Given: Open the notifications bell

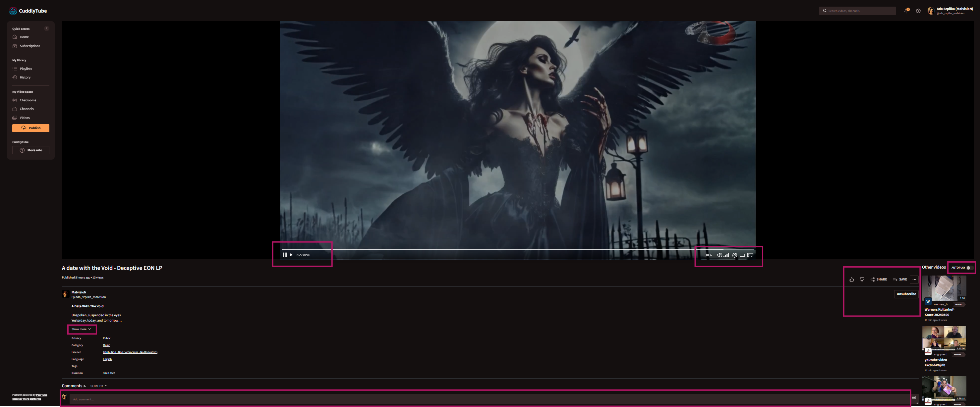Looking at the screenshot, I should point(906,11).
